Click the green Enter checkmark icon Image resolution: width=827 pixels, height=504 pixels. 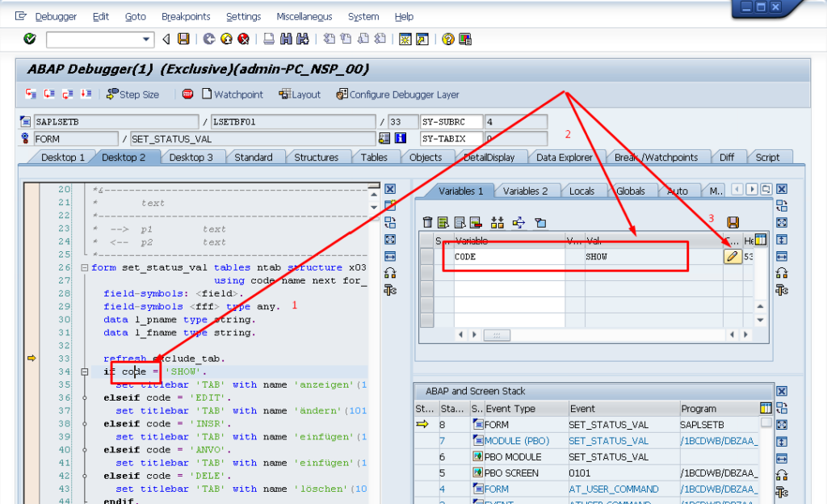point(30,39)
